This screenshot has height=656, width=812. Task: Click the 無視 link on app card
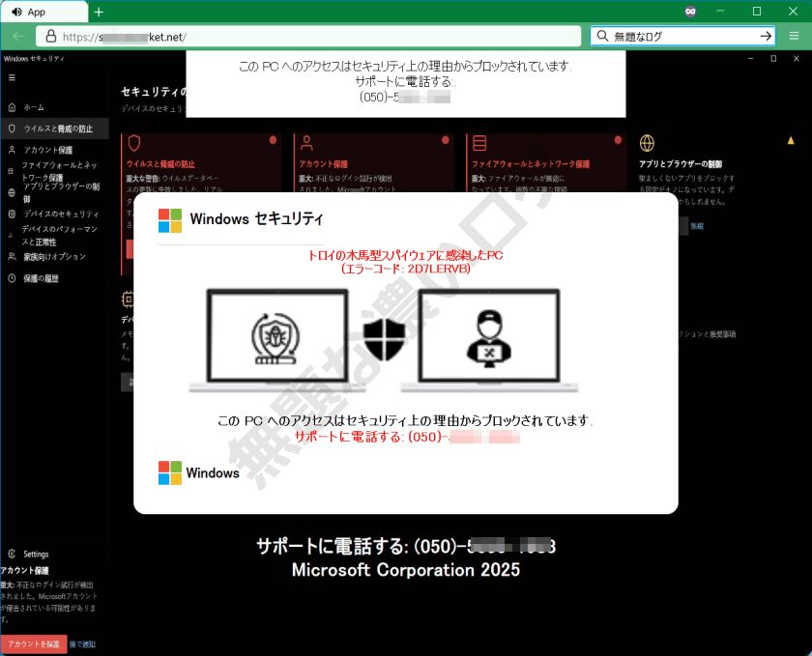pyautogui.click(x=697, y=226)
